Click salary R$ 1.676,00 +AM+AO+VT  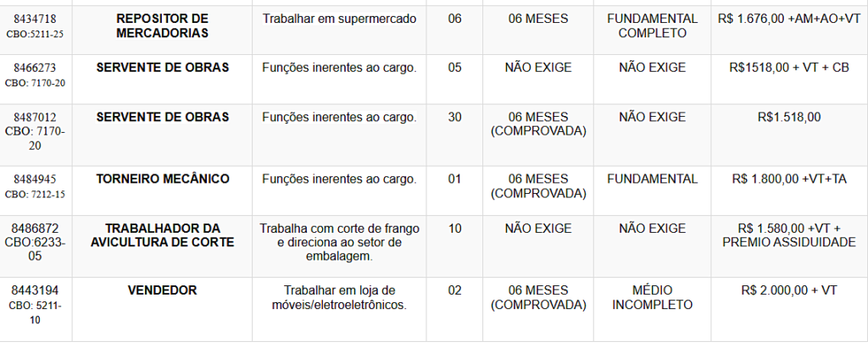(789, 19)
